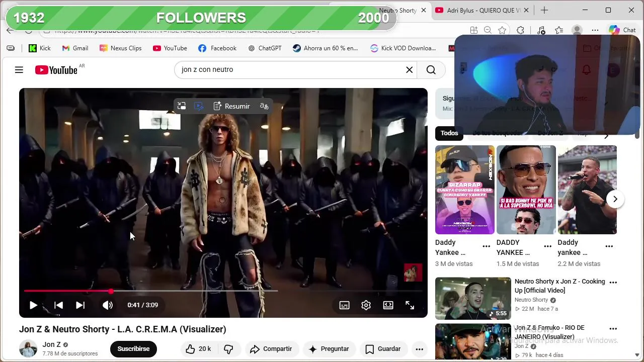The width and height of the screenshot is (644, 362).
Task: Go to the YouTube home logo
Action: point(56,70)
